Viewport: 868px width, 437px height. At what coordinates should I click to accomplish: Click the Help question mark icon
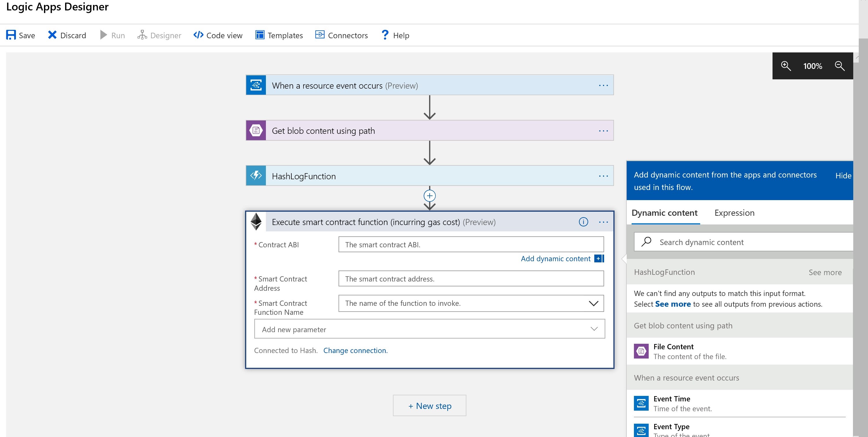point(385,35)
